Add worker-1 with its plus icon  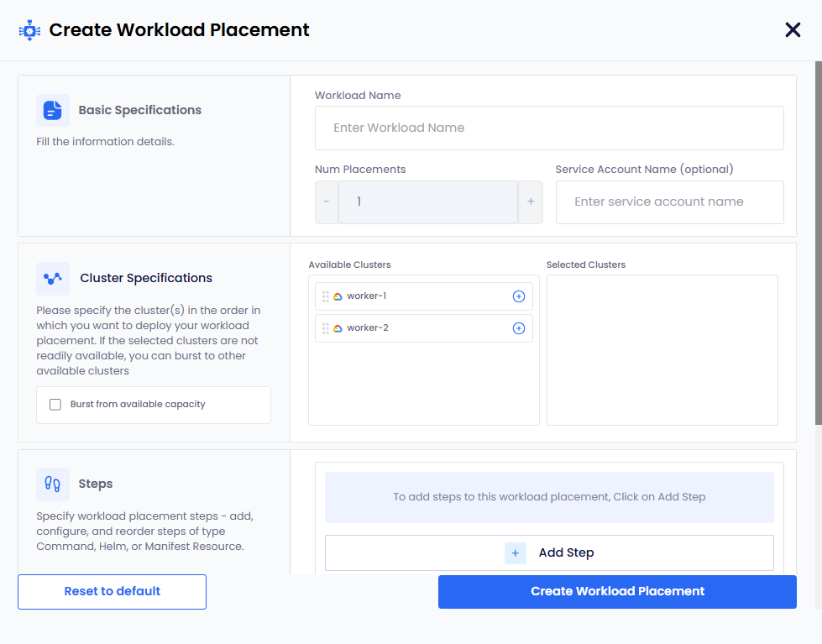(x=518, y=296)
